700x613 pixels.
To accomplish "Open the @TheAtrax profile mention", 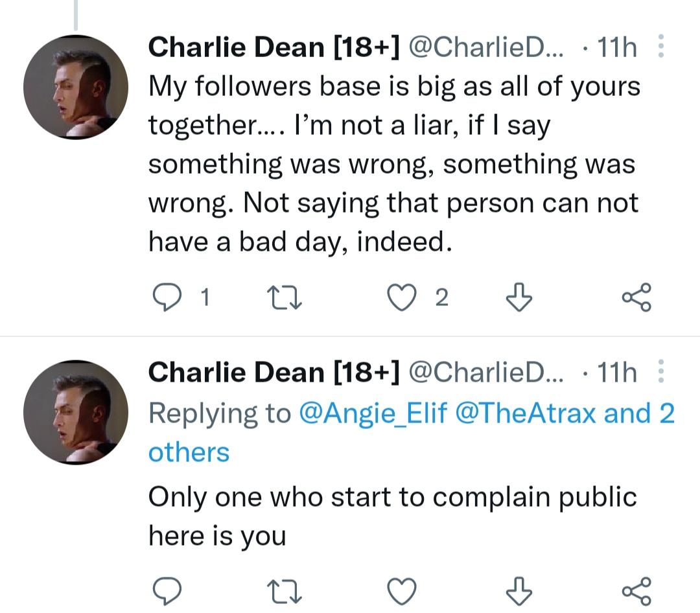I will tap(526, 413).
